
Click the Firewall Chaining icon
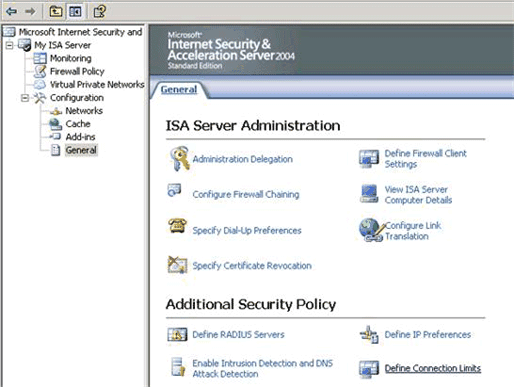coord(174,190)
